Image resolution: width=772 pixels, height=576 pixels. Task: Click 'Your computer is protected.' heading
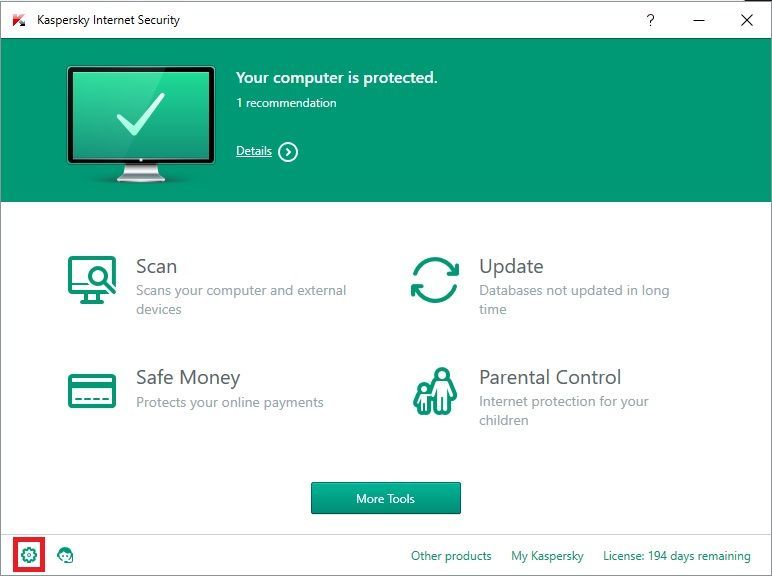pos(337,77)
